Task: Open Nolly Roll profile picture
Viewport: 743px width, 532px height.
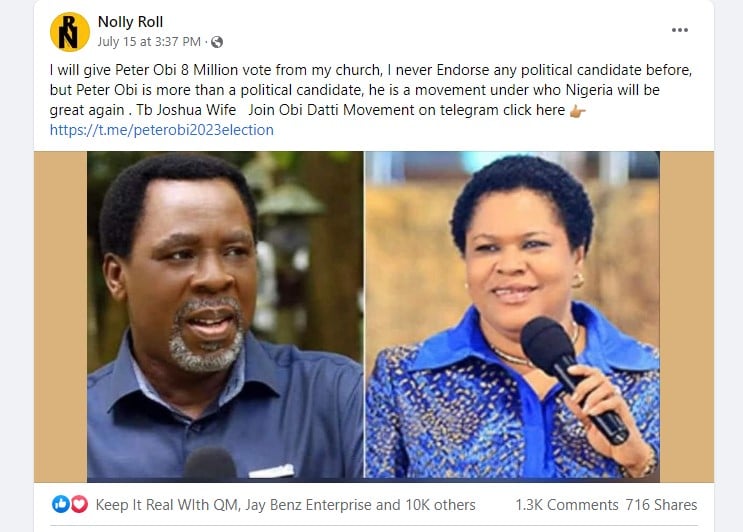Action: tap(70, 32)
